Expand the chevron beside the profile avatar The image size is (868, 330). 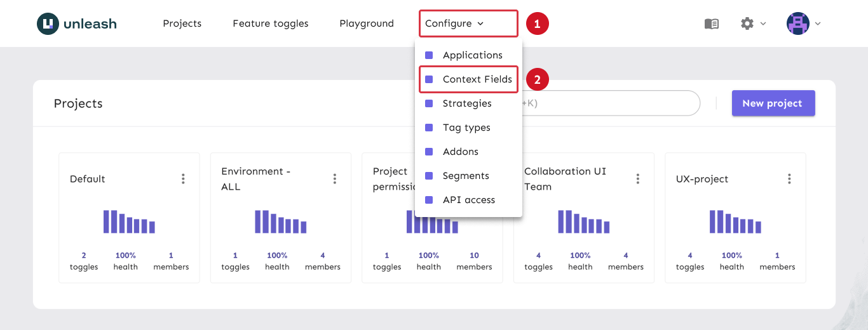tap(818, 24)
